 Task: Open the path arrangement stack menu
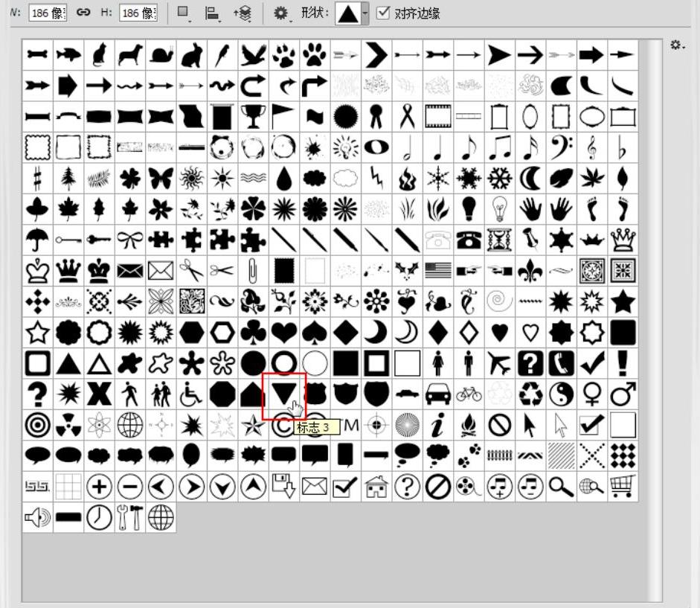(243, 13)
